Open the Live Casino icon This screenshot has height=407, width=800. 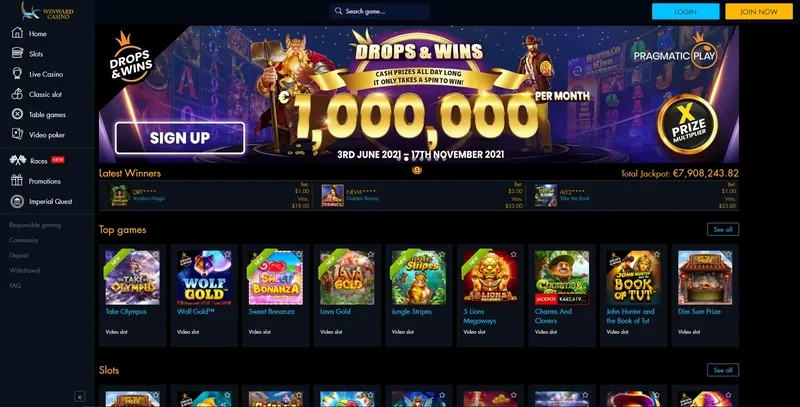(17, 73)
